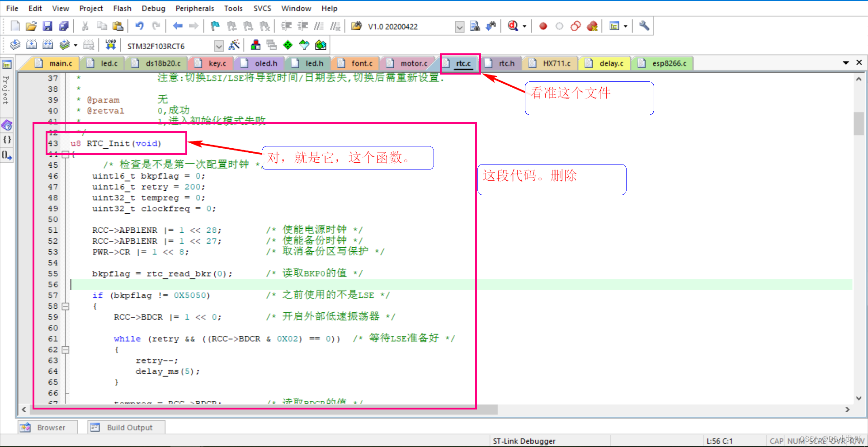Collapse the if block on line 58
Screen dimensions: 868x447
pos(66,306)
